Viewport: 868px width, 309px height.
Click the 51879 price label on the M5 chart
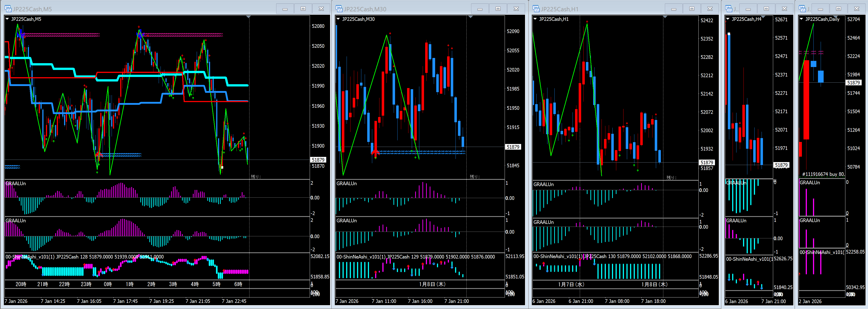point(318,160)
